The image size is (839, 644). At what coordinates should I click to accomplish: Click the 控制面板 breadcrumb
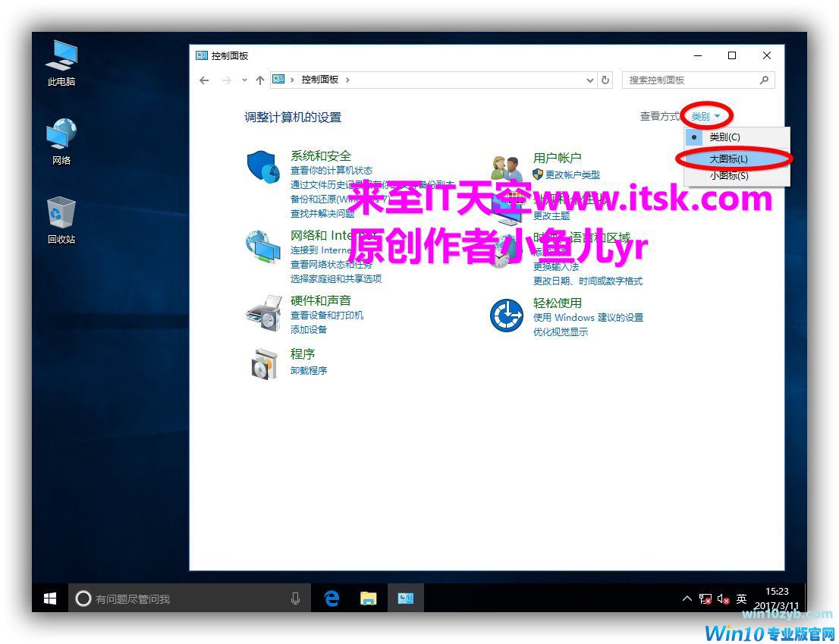(x=320, y=80)
